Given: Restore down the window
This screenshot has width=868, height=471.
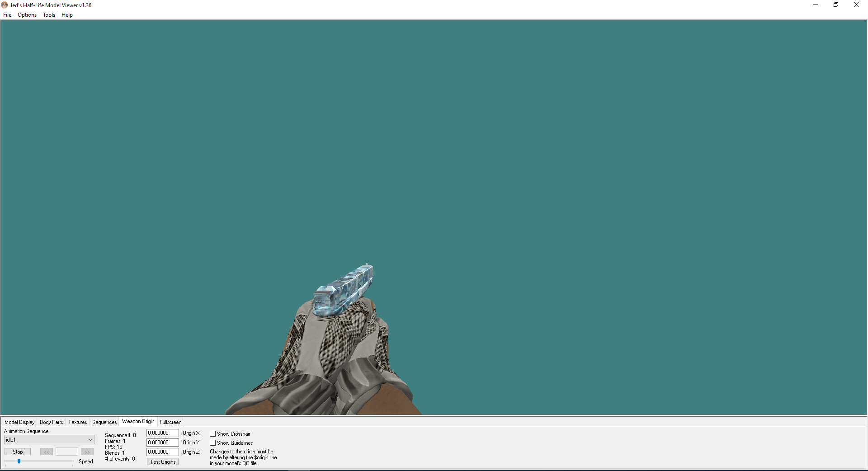Looking at the screenshot, I should click(836, 5).
